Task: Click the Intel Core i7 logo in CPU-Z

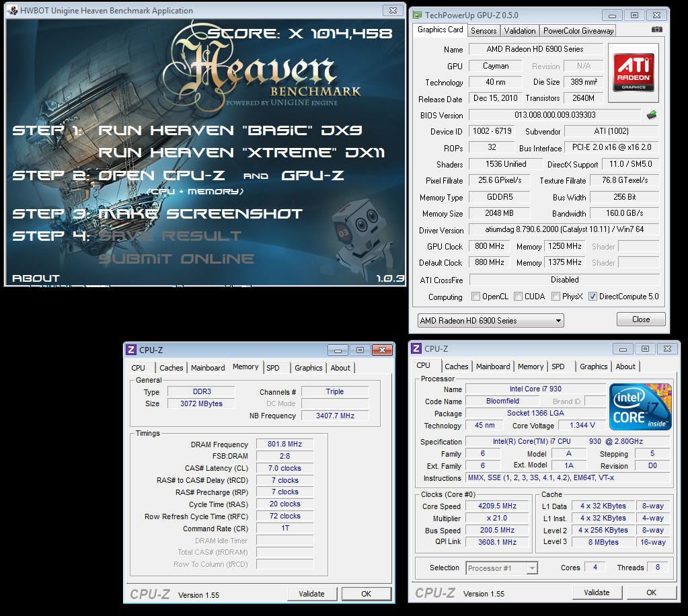Action: (x=640, y=407)
